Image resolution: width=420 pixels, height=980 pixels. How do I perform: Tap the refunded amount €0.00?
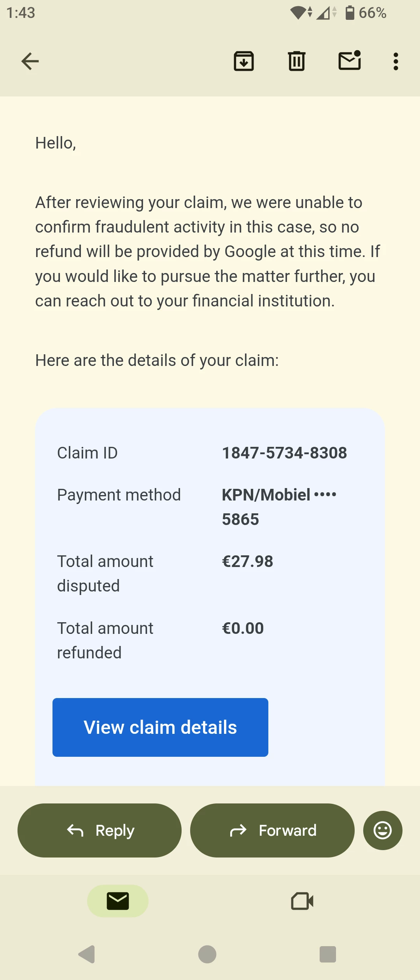243,628
